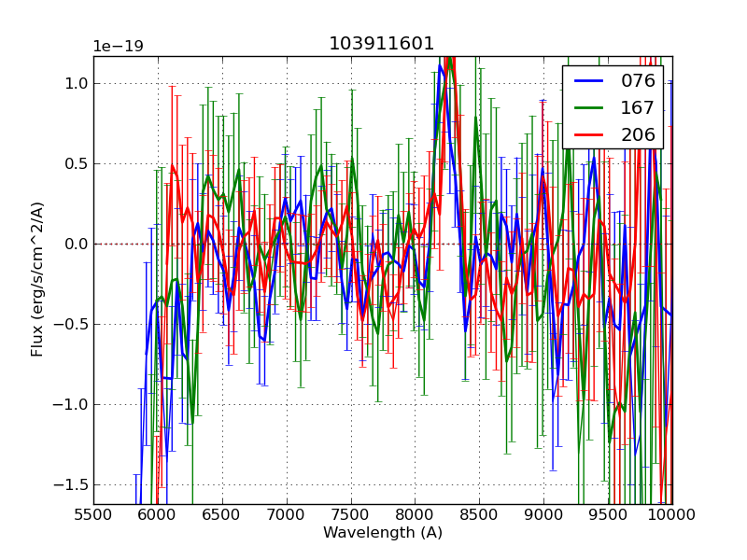The height and width of the screenshot is (560, 747).
Task: Click the 1.0 y-axis tick label
Action: 76,83
